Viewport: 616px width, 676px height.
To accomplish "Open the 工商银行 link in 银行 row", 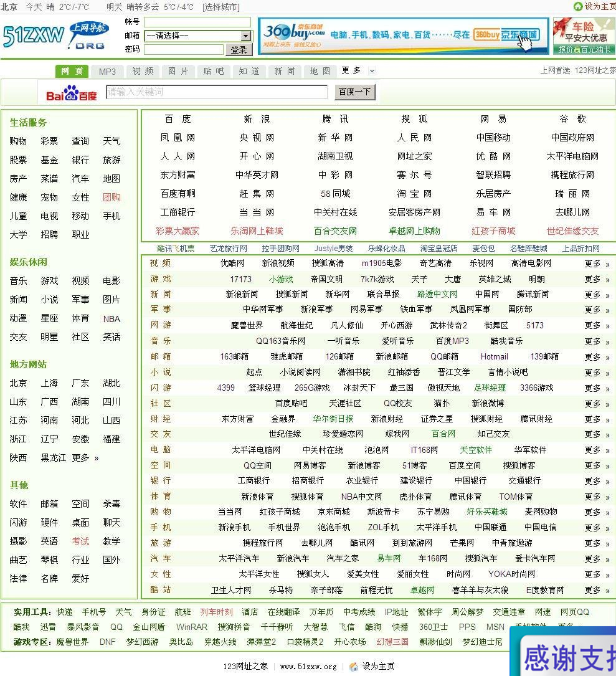I will pos(254,481).
